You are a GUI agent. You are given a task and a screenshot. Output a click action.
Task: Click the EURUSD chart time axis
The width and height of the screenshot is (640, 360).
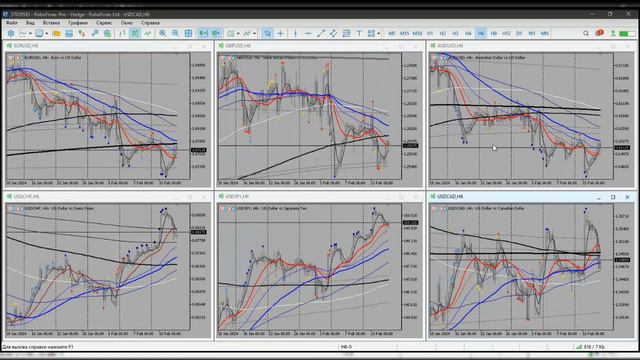[x=98, y=183]
